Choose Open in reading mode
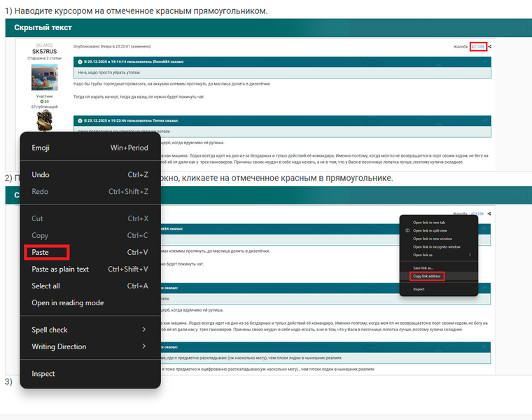Viewport: 532px width, 420px height. click(x=67, y=302)
